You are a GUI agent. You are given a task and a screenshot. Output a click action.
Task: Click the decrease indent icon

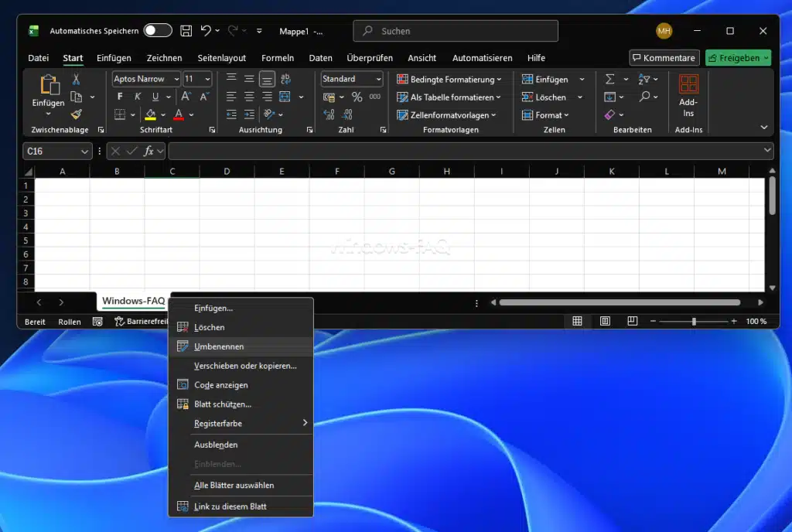pyautogui.click(x=231, y=114)
